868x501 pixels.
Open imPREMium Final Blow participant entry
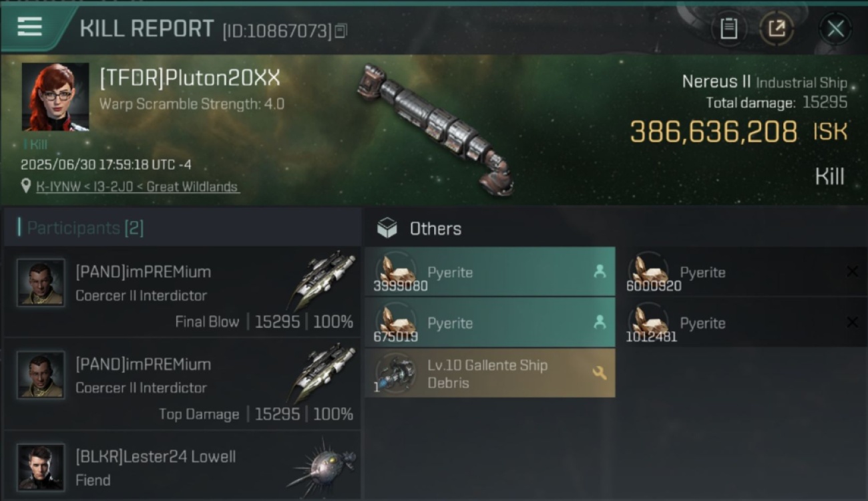[x=182, y=291]
